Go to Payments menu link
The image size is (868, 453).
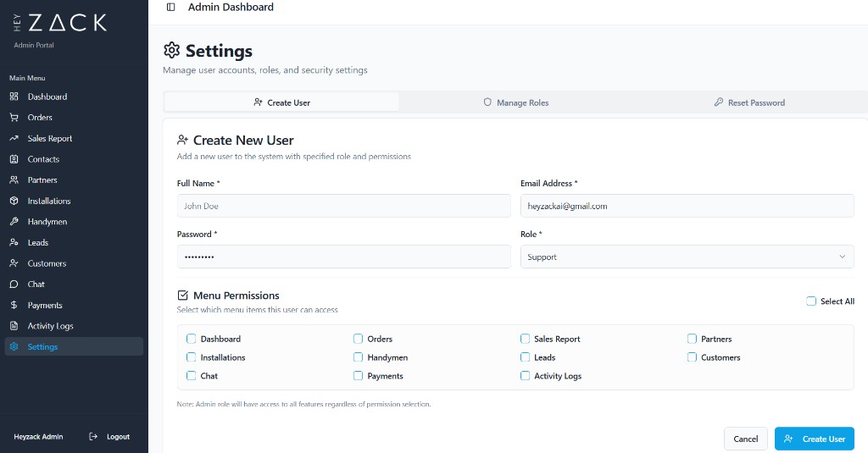74,306
